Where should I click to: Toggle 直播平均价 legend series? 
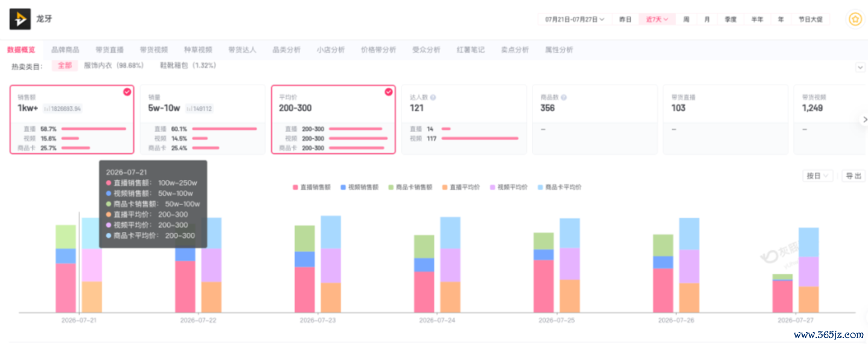[x=461, y=187]
